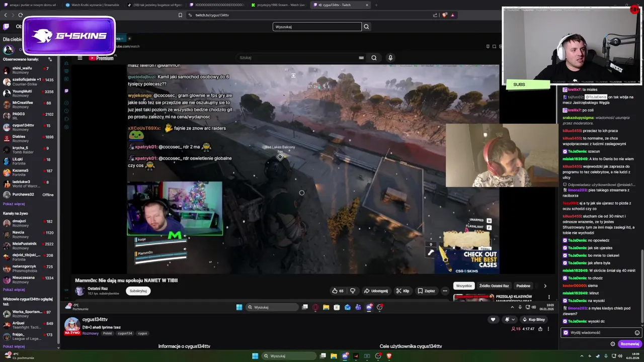The height and width of the screenshot is (362, 644).
Task: Open Kazama5 channel in sidebar
Action: coord(29,172)
